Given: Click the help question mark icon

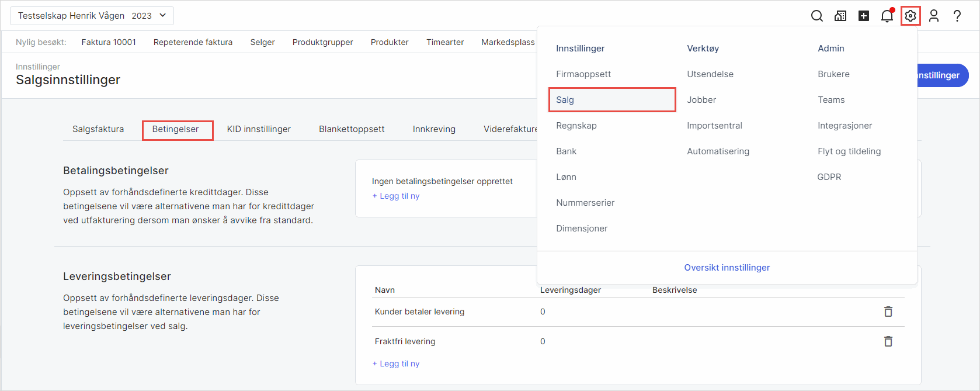Looking at the screenshot, I should point(957,16).
